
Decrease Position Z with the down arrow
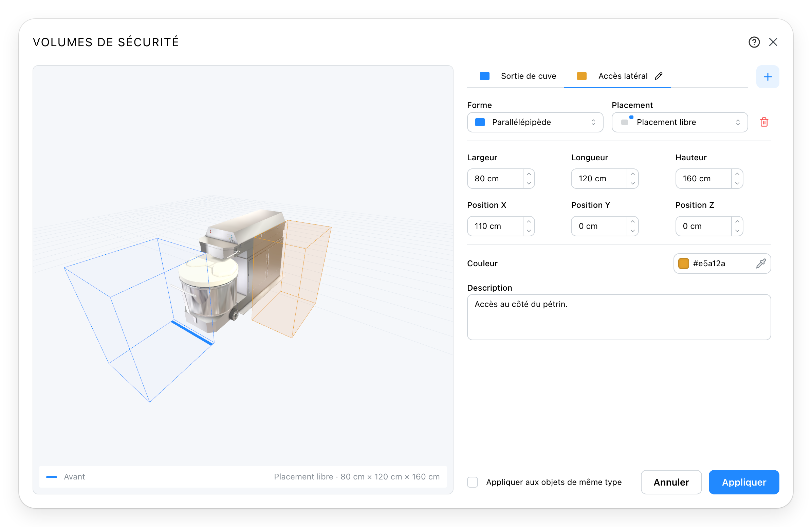point(737,231)
